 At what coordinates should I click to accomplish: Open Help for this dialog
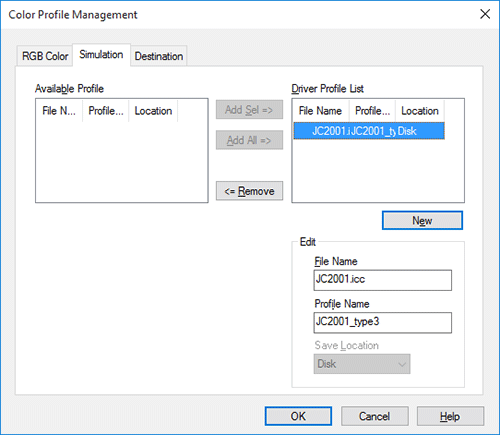click(x=450, y=416)
